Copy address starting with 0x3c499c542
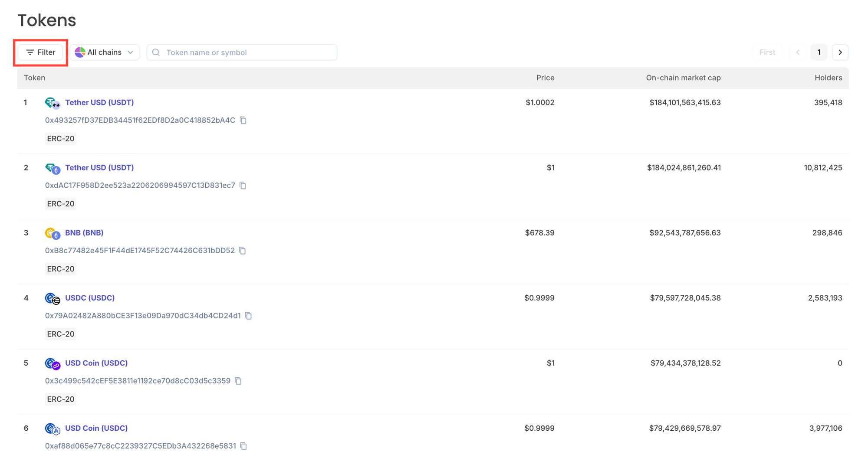868x458 pixels. tap(238, 381)
